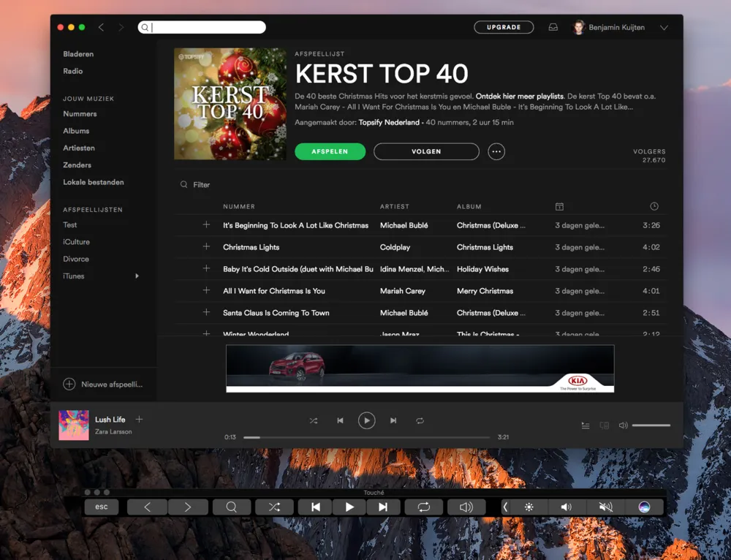Mute using the Spotify volume speaker icon
This screenshot has width=731, height=560.
tap(623, 425)
